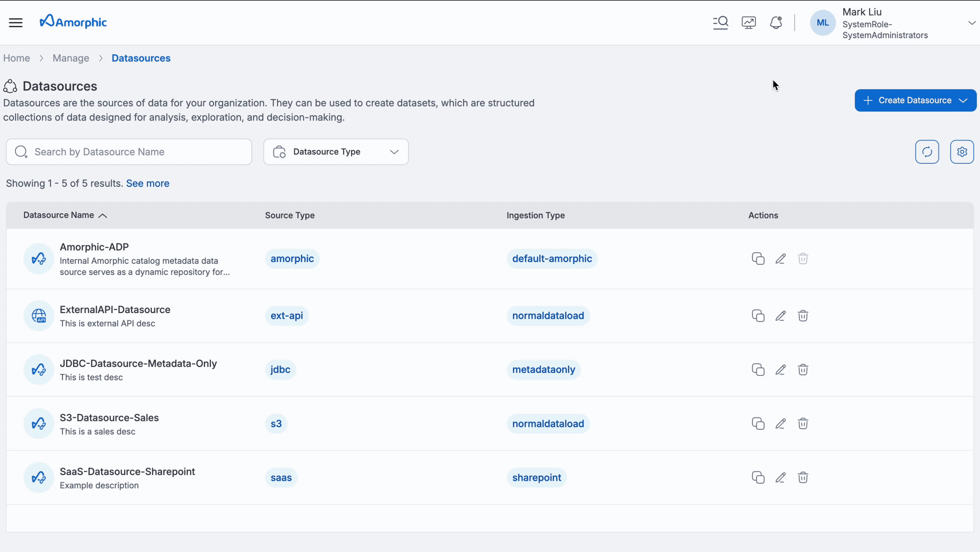This screenshot has width=980, height=552.
Task: Open the dashboard chart monitor icon
Action: point(748,22)
